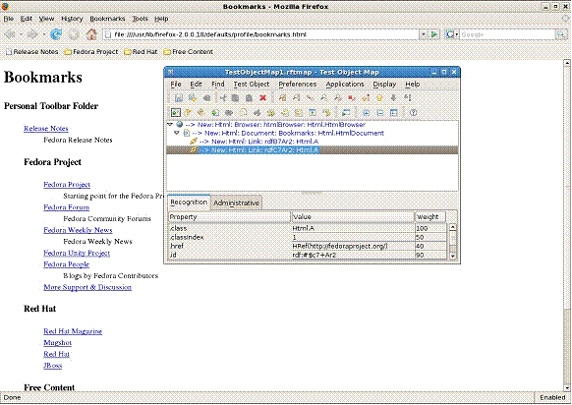Viewport: 572px width, 405px height.
Task: Open Free Content folder in bookmarks toolbar
Action: [x=188, y=52]
